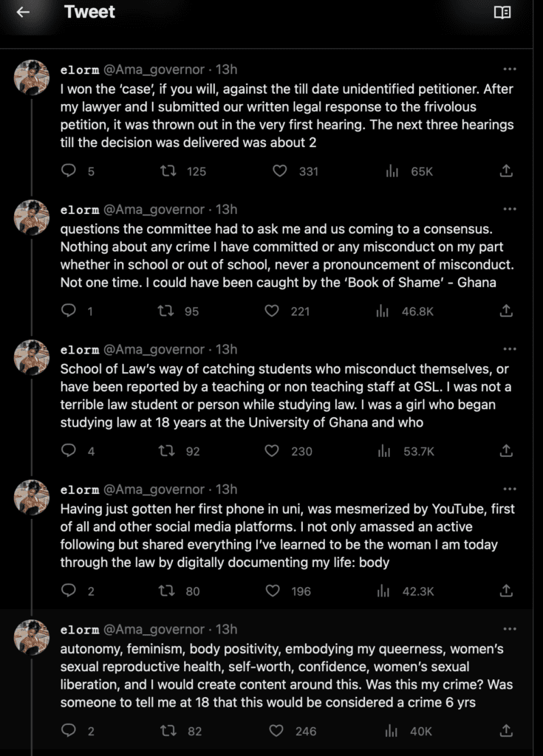Open more options on 'Book of Shame' tweet

pyautogui.click(x=510, y=209)
